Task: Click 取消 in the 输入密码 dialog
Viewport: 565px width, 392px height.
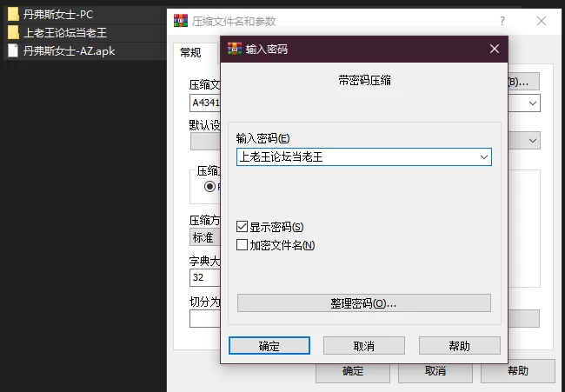Action: pyautogui.click(x=364, y=346)
